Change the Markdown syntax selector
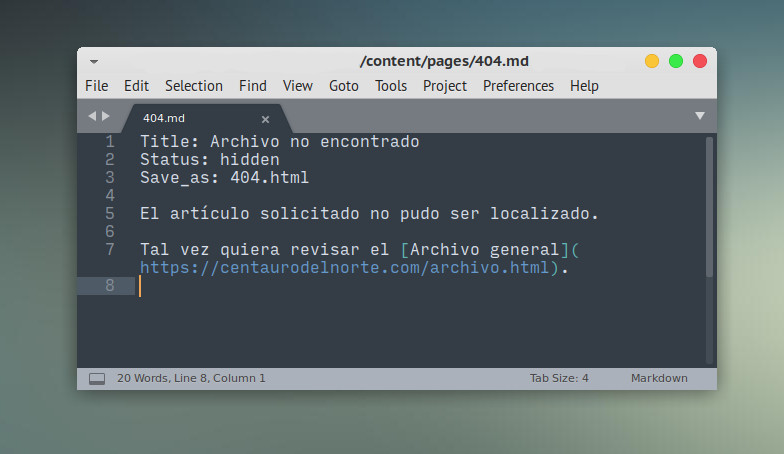The height and width of the screenshot is (454, 784). coord(659,379)
